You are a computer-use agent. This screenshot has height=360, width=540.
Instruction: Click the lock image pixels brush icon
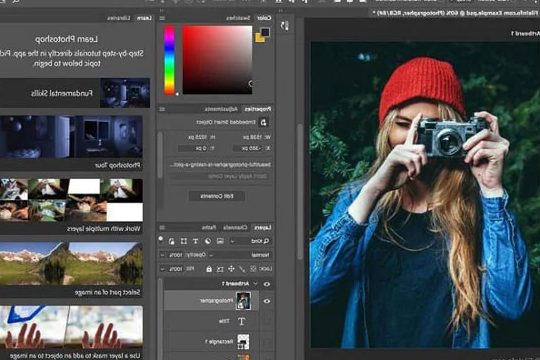pyautogui.click(x=242, y=269)
